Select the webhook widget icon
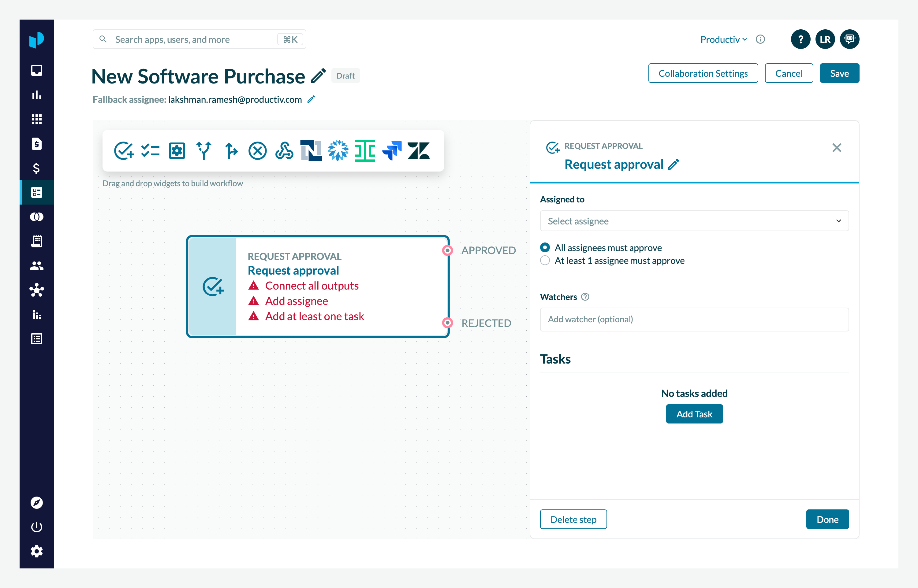This screenshot has height=588, width=918. [x=284, y=150]
